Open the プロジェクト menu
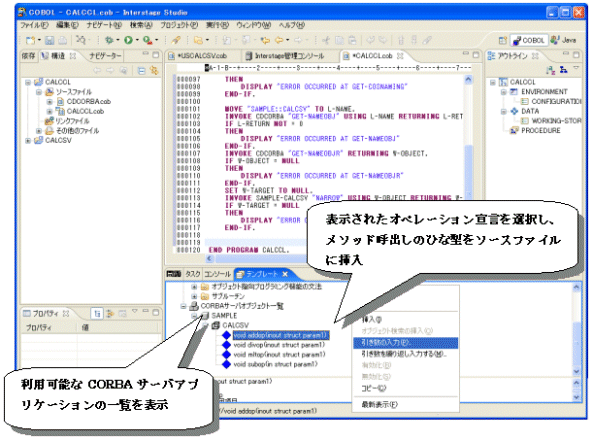 (x=179, y=25)
